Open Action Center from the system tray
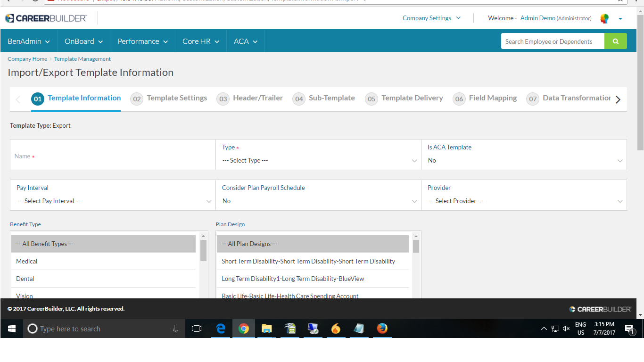 (x=629, y=329)
